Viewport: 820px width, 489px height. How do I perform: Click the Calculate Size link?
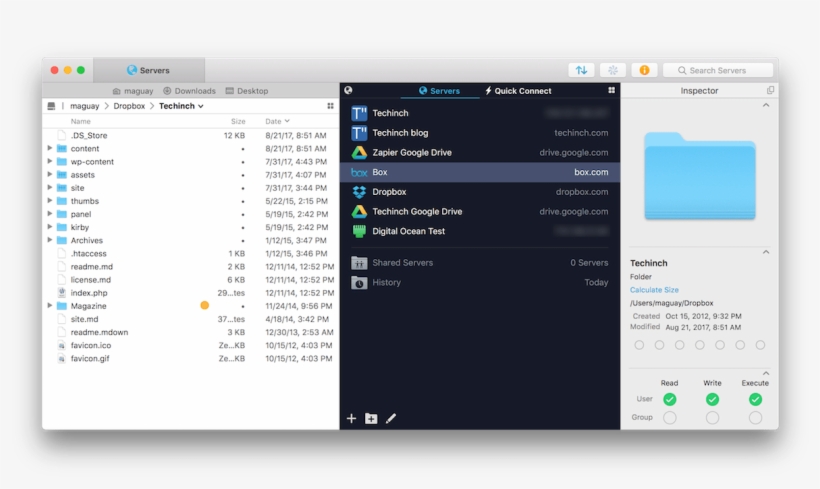[x=654, y=290]
